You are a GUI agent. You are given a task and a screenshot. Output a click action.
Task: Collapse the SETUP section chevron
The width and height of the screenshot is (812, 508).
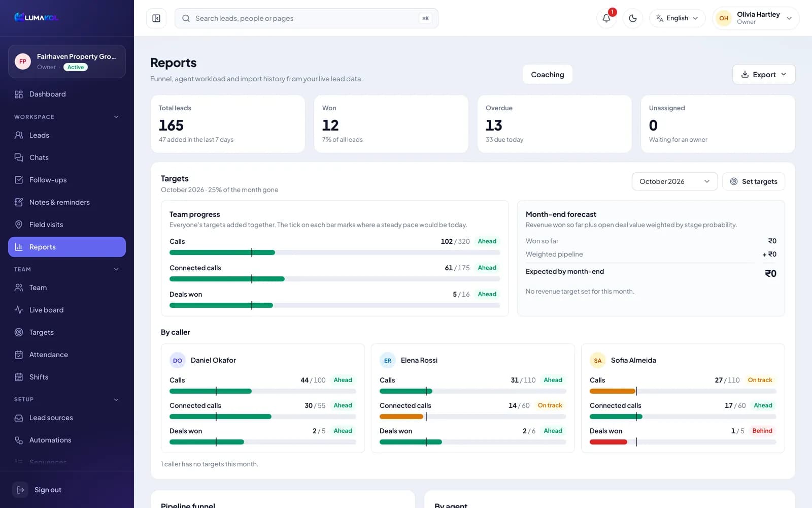[116, 399]
